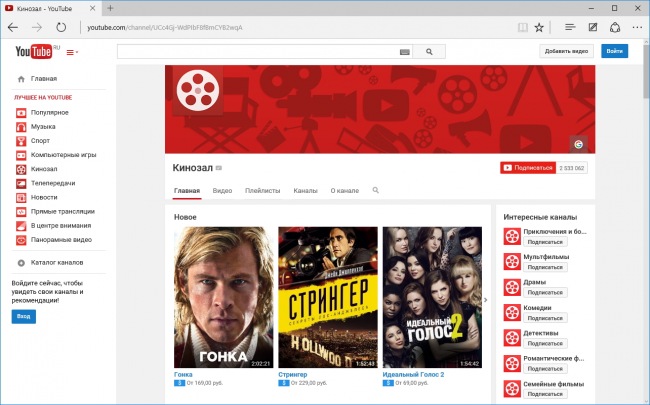Click the blue Вход button
Screen dimensions: 650x405
(x=24, y=316)
